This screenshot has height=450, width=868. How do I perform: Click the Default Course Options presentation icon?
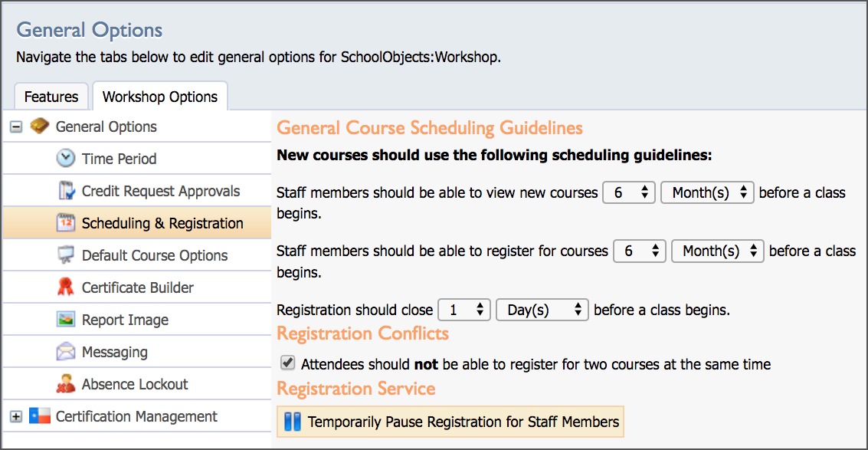pos(66,255)
